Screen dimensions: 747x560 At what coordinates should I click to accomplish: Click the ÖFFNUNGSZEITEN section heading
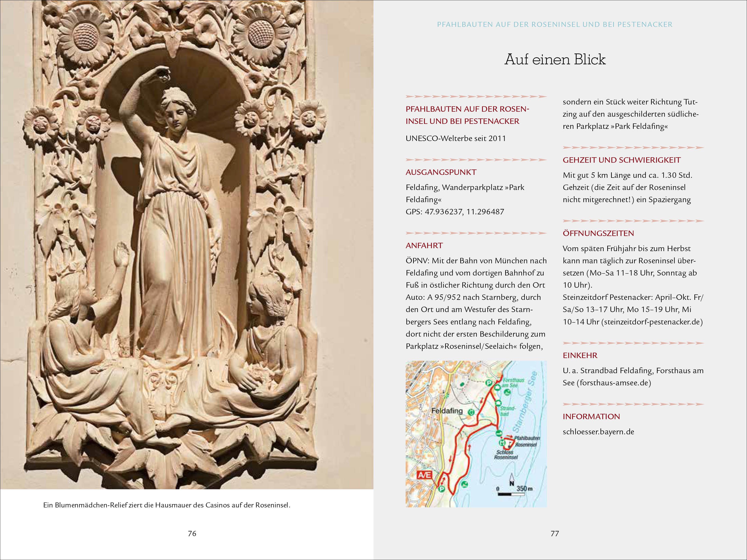point(598,233)
